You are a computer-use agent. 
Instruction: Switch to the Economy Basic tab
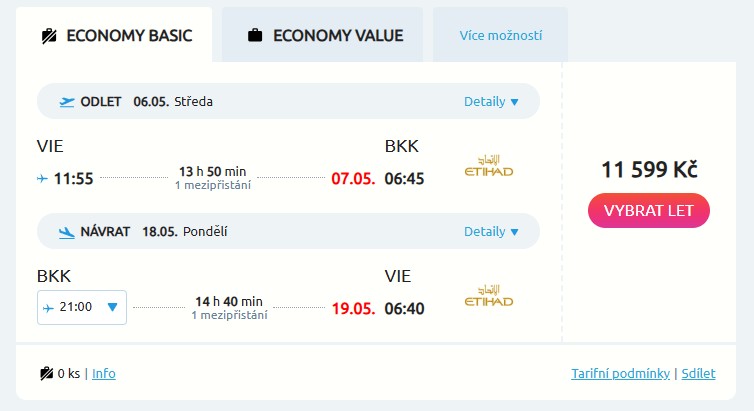113,36
